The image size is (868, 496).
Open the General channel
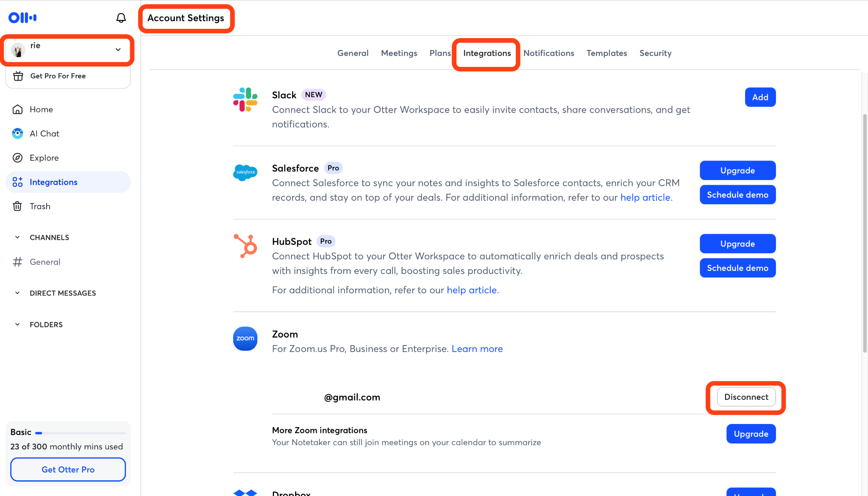(68, 262)
